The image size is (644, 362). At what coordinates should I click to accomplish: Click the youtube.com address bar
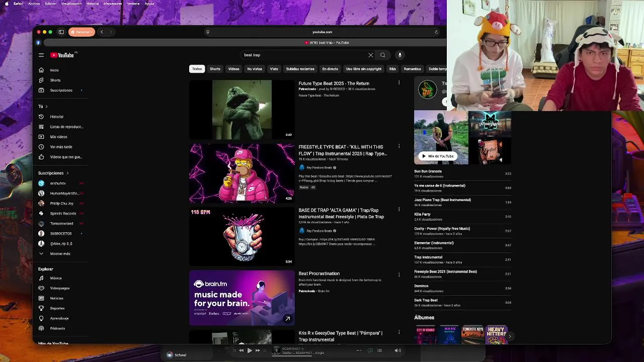click(322, 32)
